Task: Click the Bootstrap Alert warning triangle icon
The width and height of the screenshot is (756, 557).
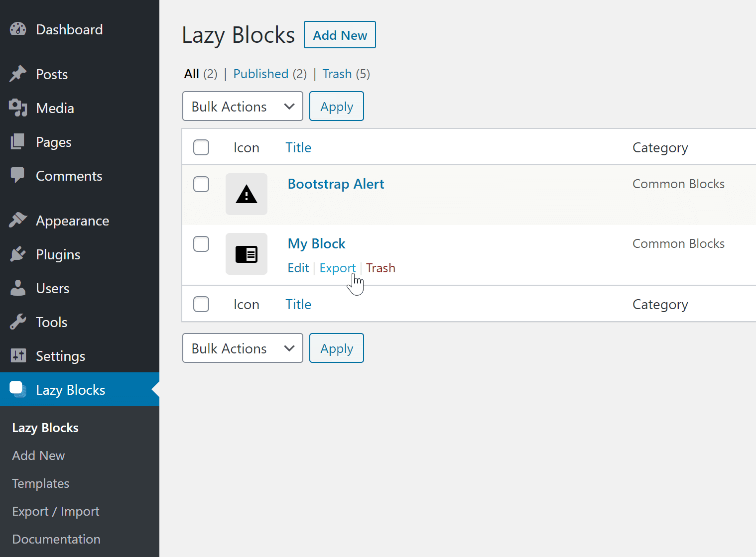Action: (246, 194)
